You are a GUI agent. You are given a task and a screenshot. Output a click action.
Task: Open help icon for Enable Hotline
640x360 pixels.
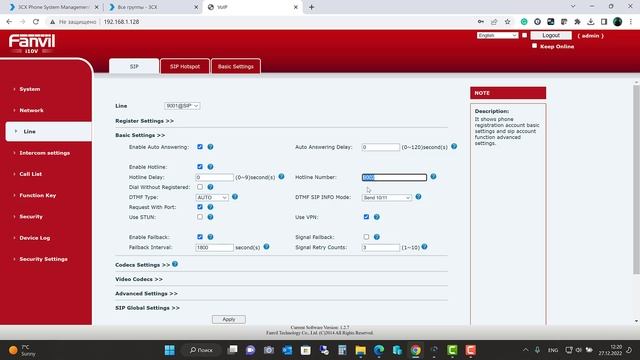pos(210,167)
